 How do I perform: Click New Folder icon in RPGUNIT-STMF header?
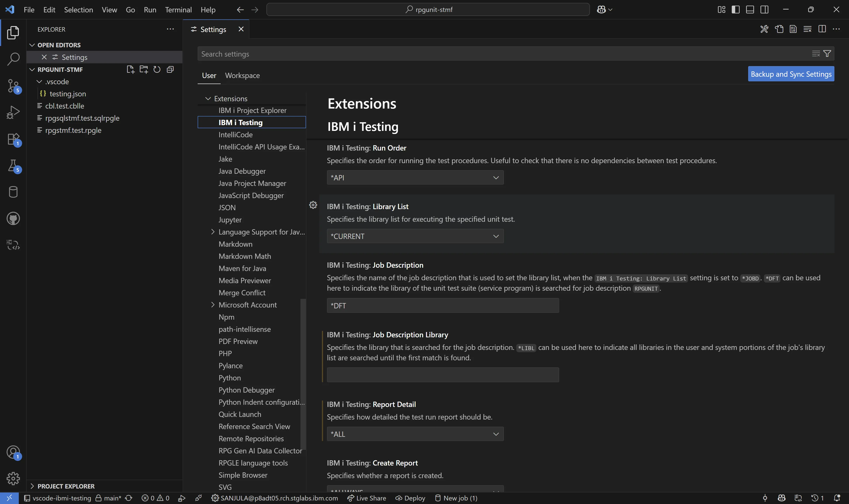point(144,69)
